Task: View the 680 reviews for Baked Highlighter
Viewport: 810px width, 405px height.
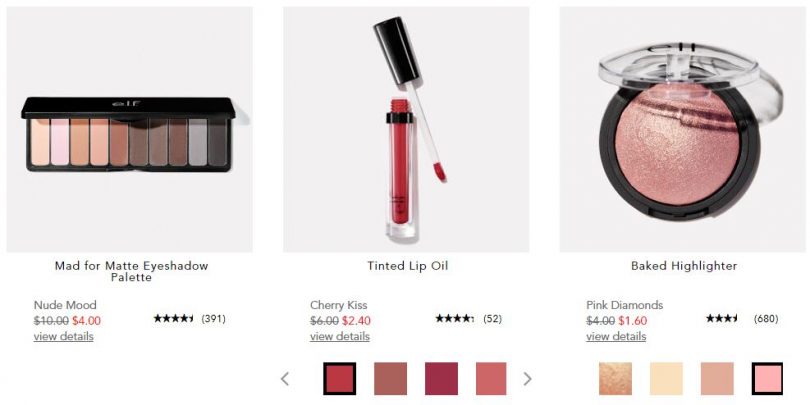Action: tap(766, 319)
